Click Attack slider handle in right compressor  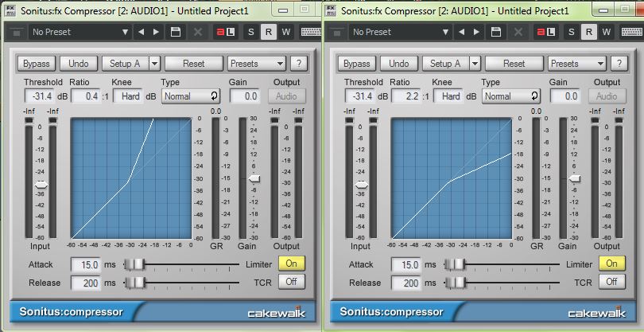click(x=456, y=264)
